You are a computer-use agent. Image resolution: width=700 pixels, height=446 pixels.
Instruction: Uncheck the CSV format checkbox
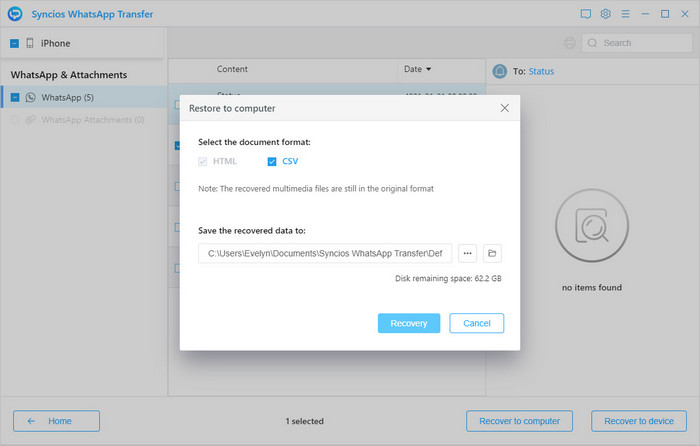point(272,161)
